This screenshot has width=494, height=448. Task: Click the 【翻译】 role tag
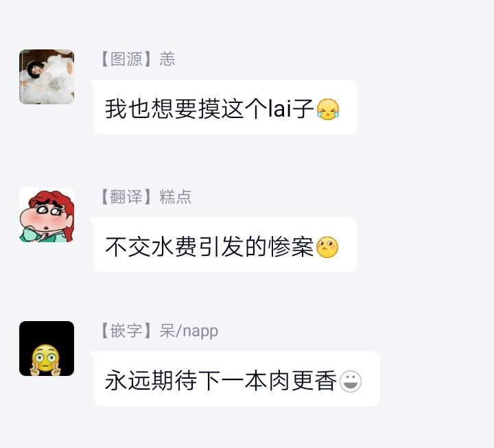pos(127,197)
